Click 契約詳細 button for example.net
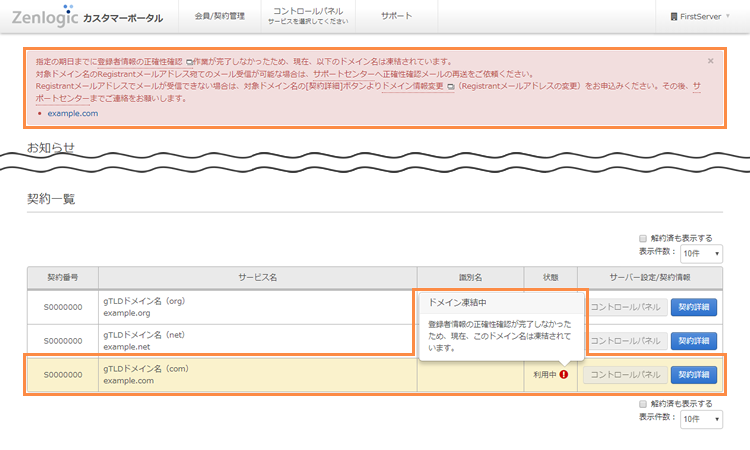Screen dimensions: 750x450 pyautogui.click(x=694, y=341)
